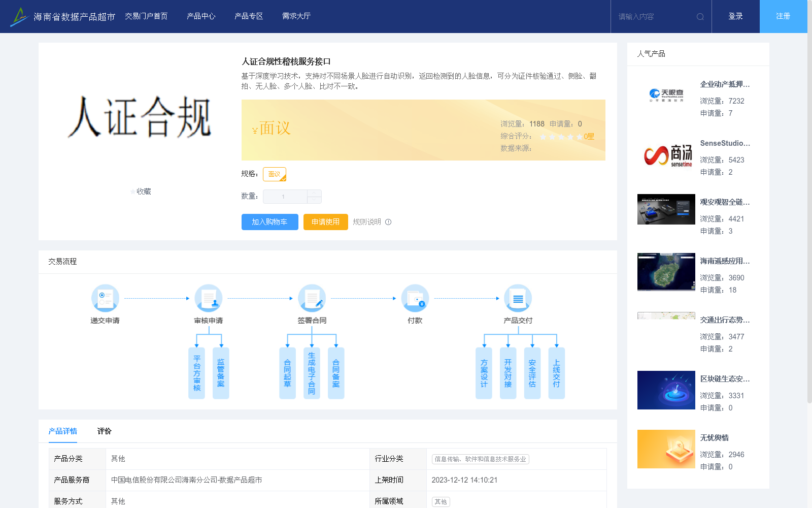Click the 信息传输、软件和信息技术服务业 tag
The height and width of the screenshot is (508, 812).
coord(481,459)
